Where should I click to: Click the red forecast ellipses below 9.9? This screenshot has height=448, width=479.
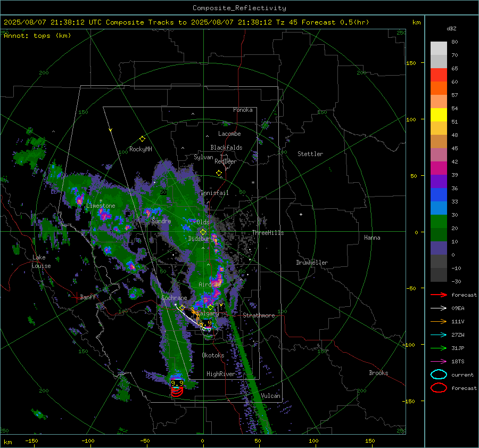click(177, 392)
